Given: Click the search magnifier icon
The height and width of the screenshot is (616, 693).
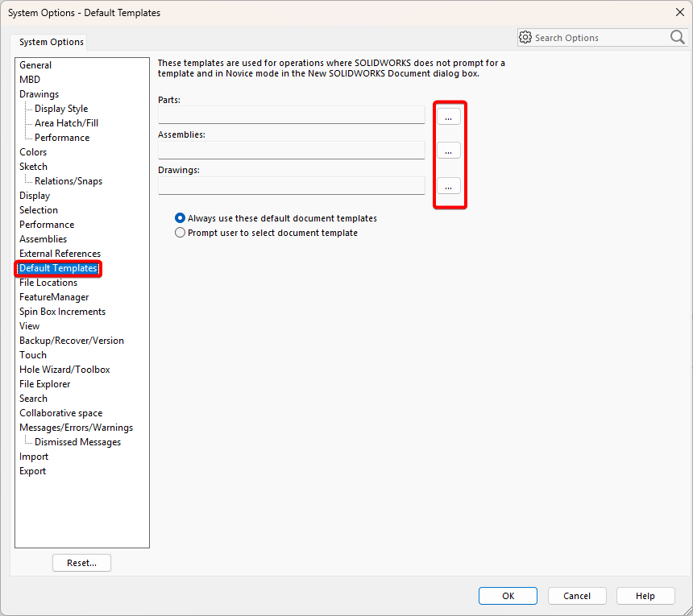Looking at the screenshot, I should [677, 37].
